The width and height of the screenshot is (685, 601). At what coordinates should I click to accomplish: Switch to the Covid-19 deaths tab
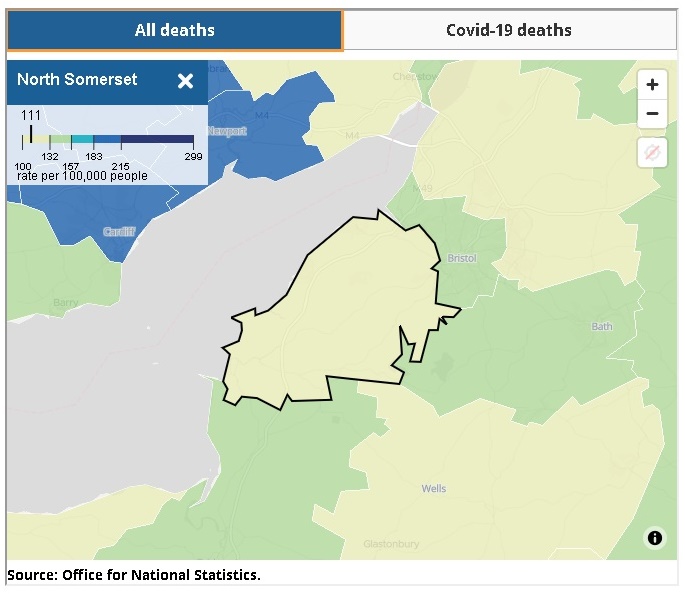pos(509,30)
